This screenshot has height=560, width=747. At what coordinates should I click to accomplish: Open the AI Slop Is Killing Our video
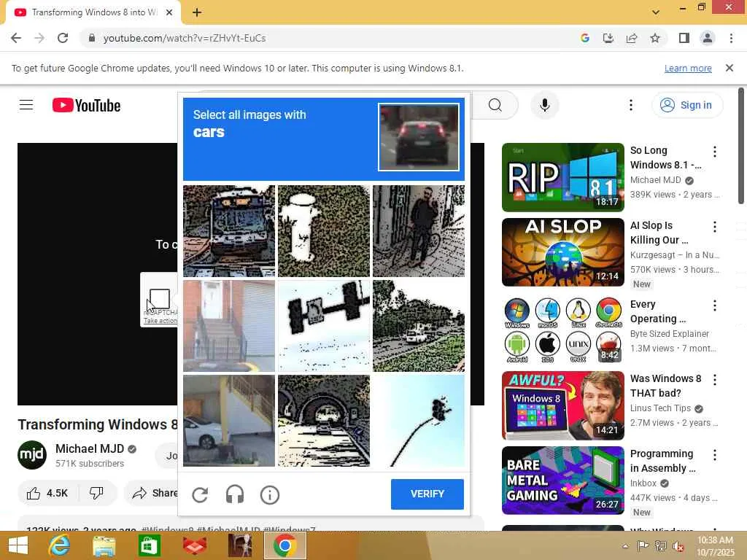click(563, 252)
